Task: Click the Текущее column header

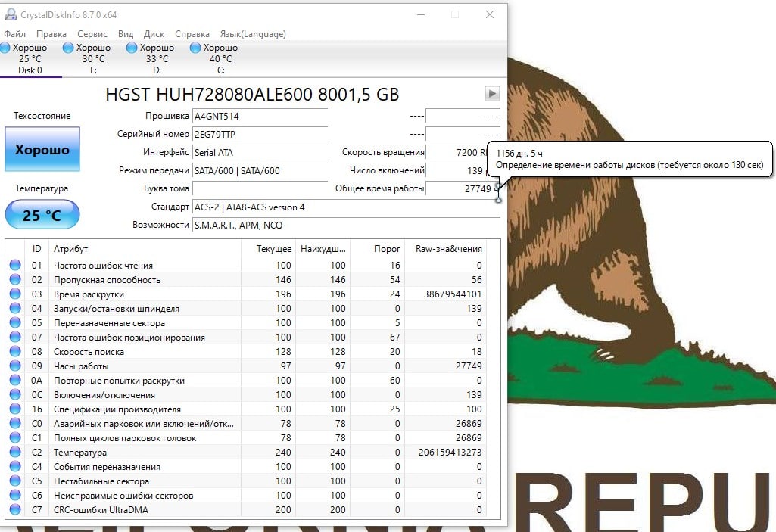Action: [268, 248]
